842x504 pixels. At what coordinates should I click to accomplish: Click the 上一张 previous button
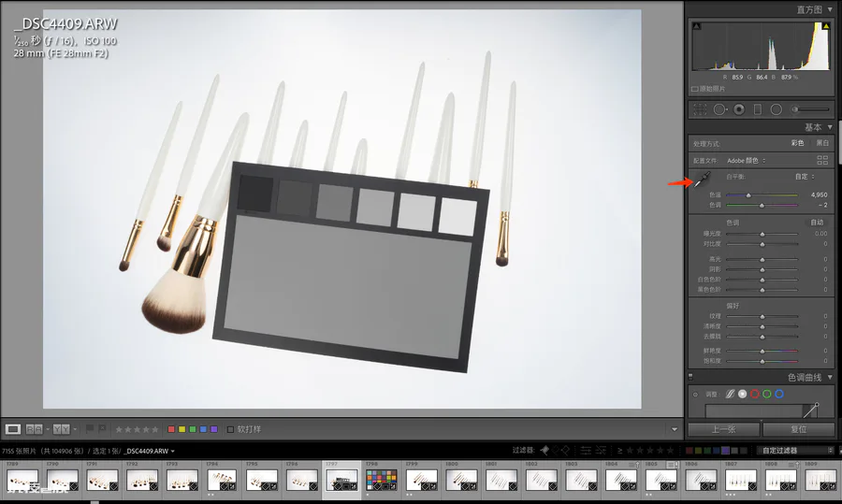[724, 429]
